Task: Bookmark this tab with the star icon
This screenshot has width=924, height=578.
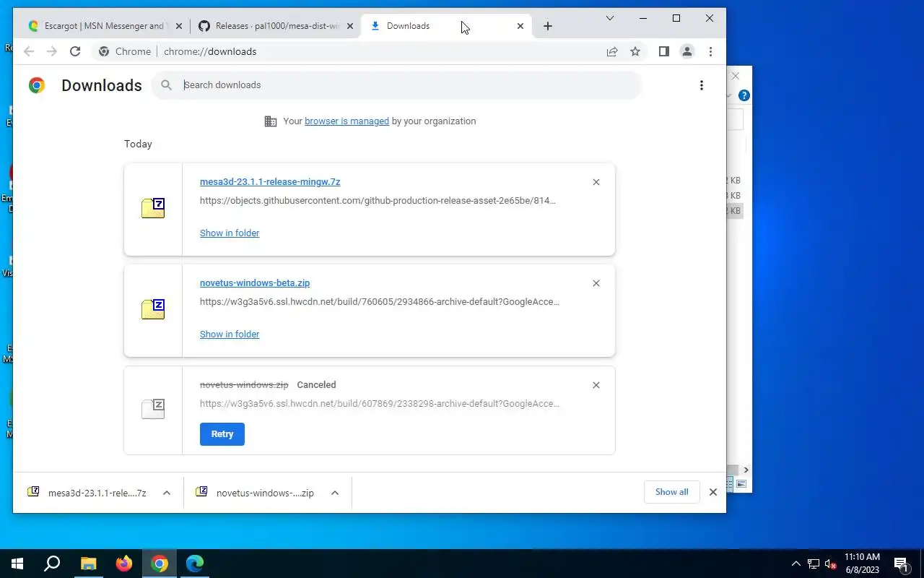Action: [635, 51]
